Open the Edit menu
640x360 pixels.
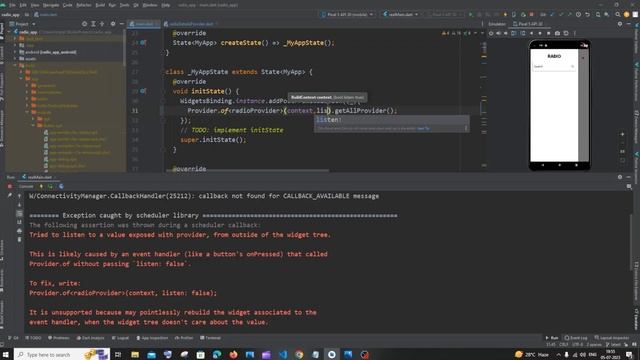click(x=23, y=5)
